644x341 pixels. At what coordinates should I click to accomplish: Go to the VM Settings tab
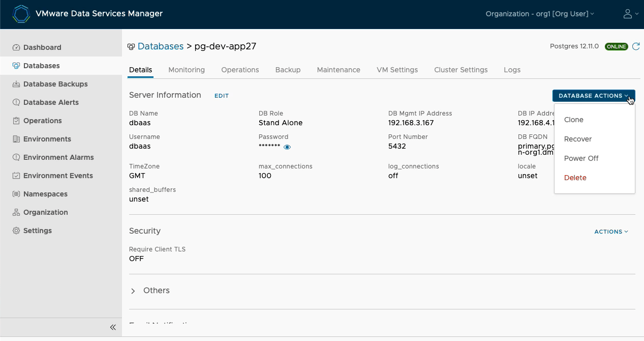point(397,70)
